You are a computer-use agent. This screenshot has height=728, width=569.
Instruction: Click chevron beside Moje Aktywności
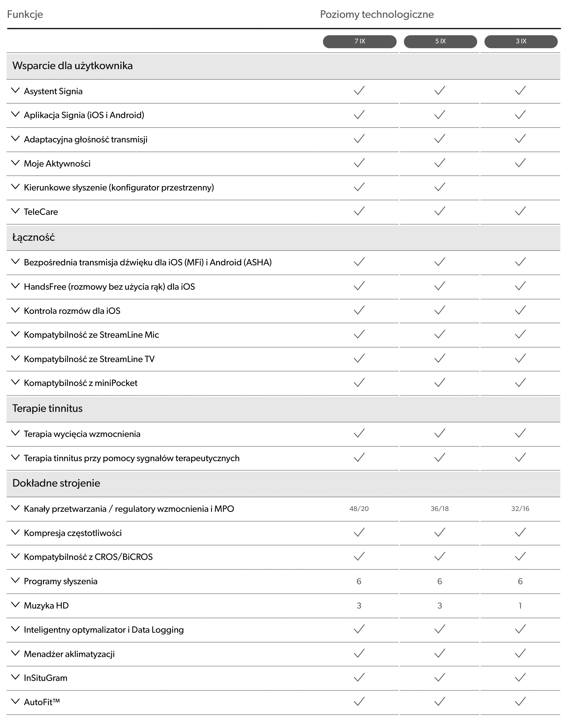[x=15, y=163]
